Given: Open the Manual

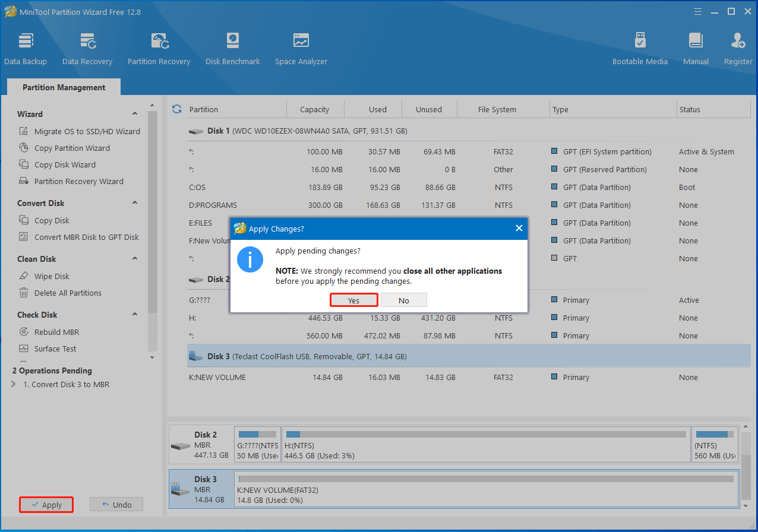Looking at the screenshot, I should click(696, 49).
